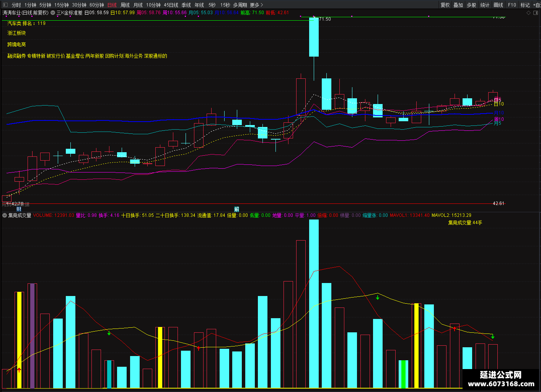This screenshot has width=541, height=392.
Task: Click the tallest cyan candlestick at 71.50
Action: [x=314, y=37]
